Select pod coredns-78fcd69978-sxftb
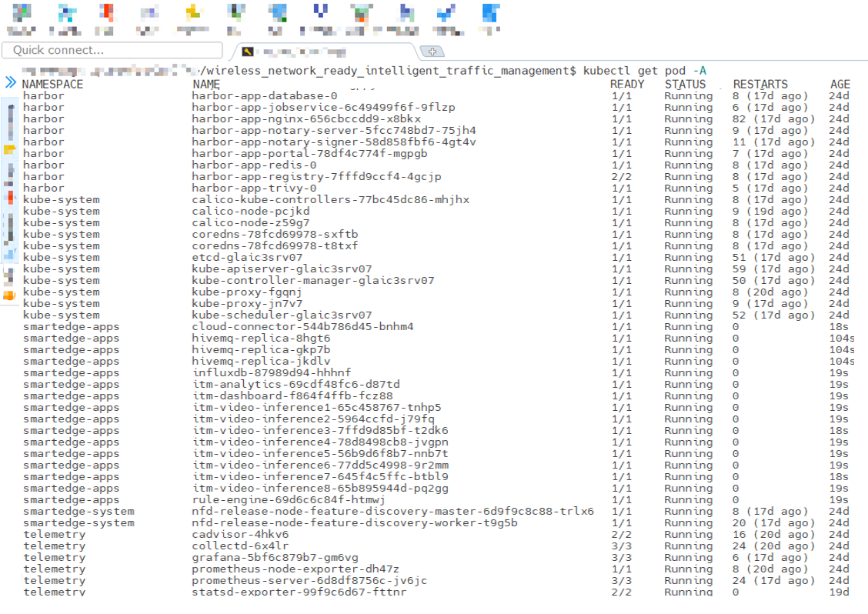The image size is (868, 614). pyautogui.click(x=275, y=234)
